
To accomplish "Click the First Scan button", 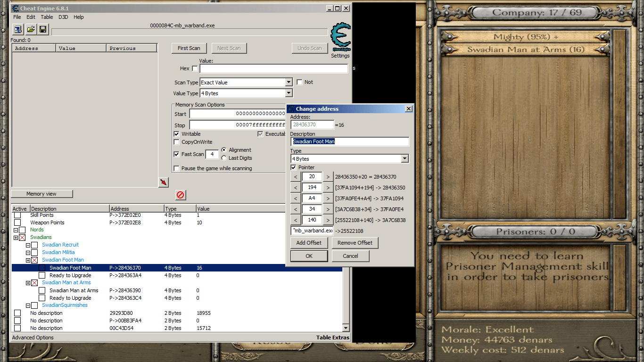I will click(189, 48).
